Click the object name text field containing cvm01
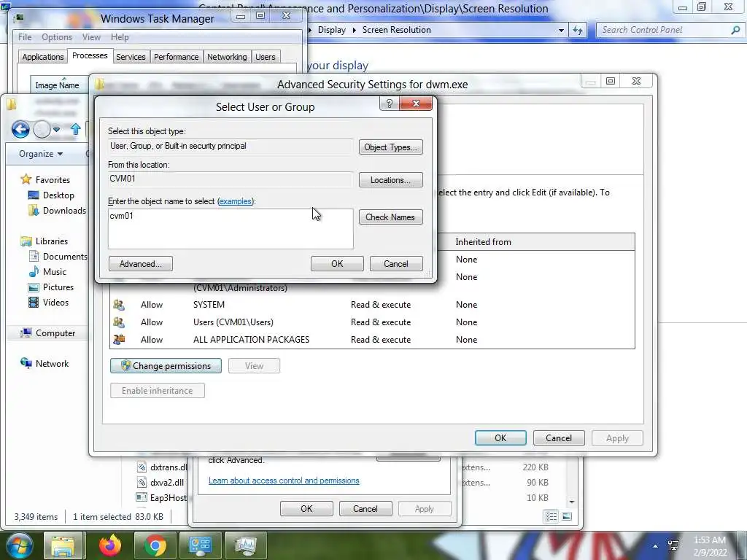 coord(231,228)
